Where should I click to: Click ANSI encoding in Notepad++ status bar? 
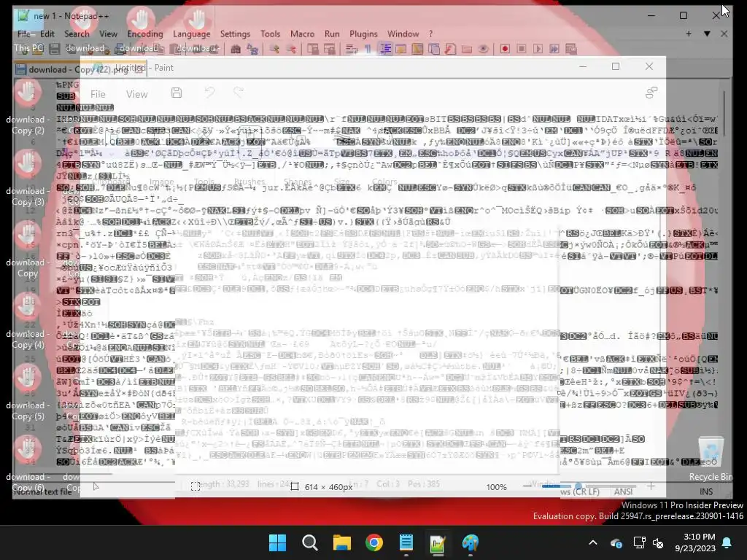point(623,491)
